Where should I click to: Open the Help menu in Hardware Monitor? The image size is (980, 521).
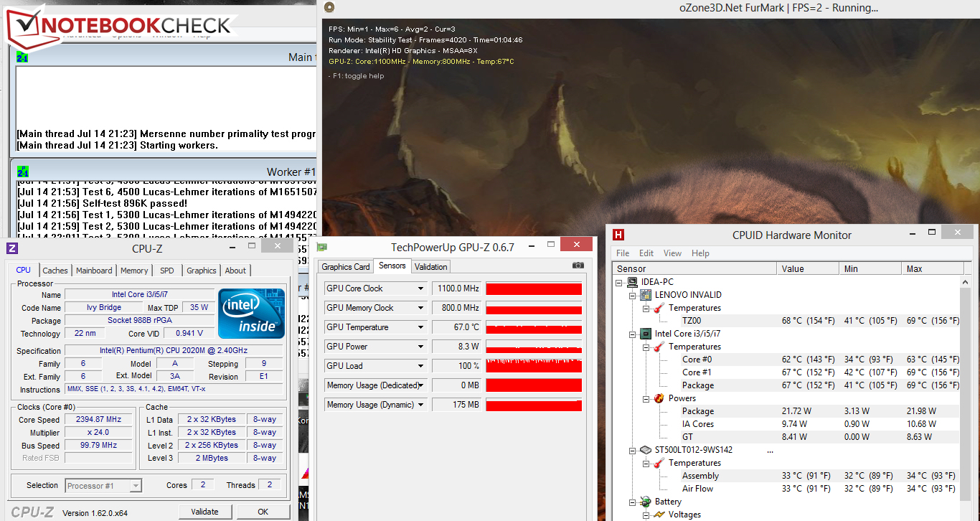pyautogui.click(x=700, y=253)
